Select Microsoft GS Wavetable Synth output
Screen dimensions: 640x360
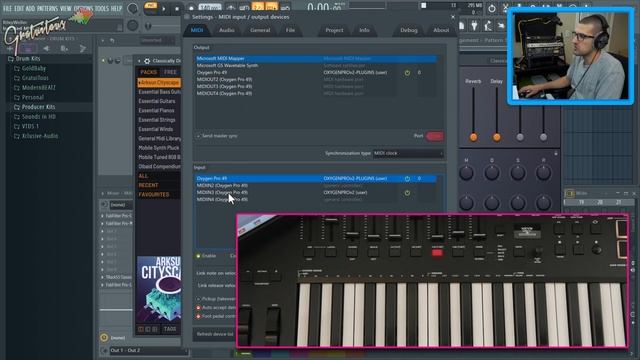[315, 65]
